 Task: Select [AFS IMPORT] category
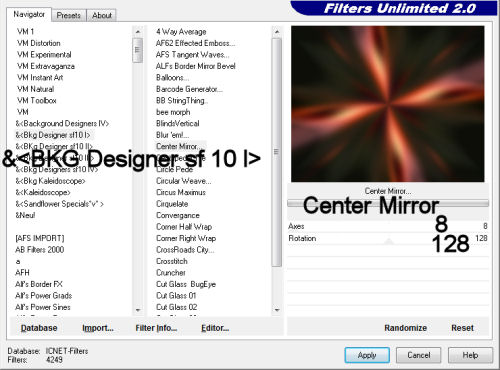[40, 238]
